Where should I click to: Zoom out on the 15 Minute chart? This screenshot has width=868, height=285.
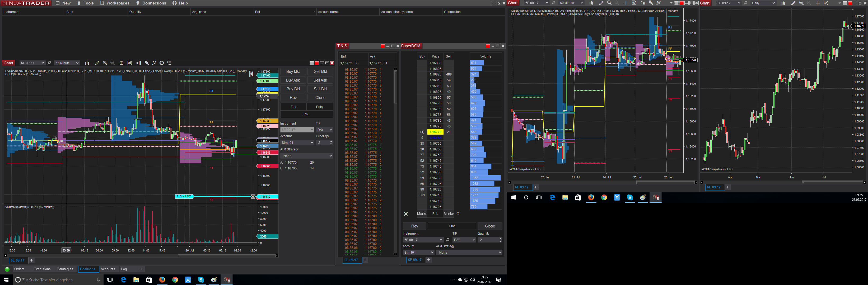pos(113,63)
